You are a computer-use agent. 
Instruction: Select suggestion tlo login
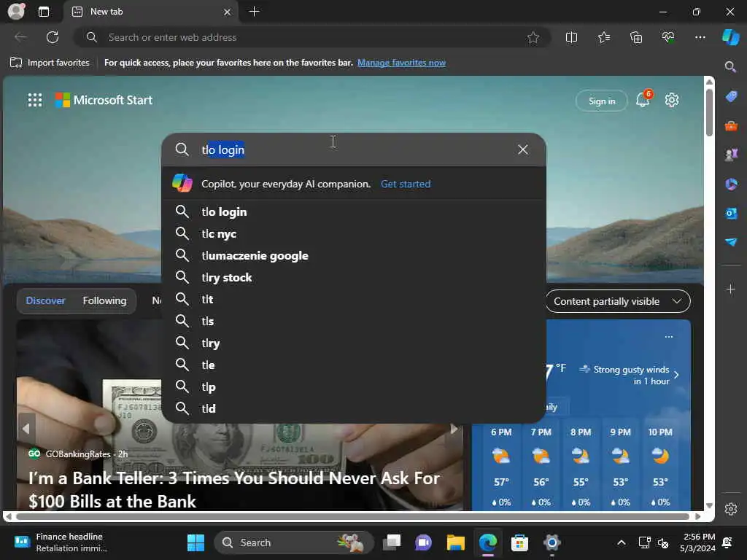click(x=354, y=211)
